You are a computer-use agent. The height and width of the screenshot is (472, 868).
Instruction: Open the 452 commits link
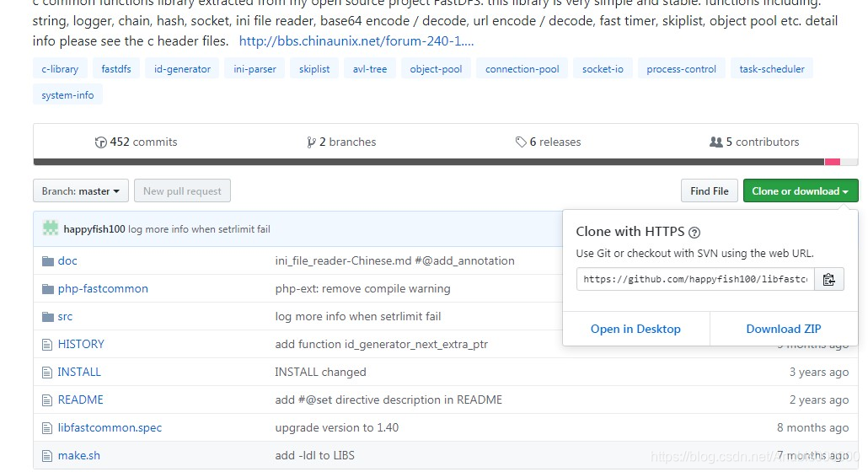(x=137, y=142)
